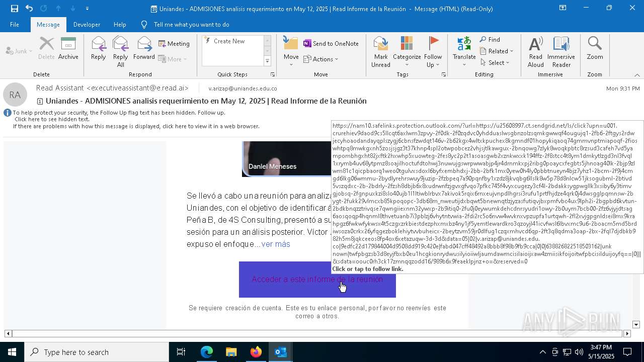This screenshot has height=362, width=644.
Task: Open Task View on taskbar
Action: pos(181,352)
